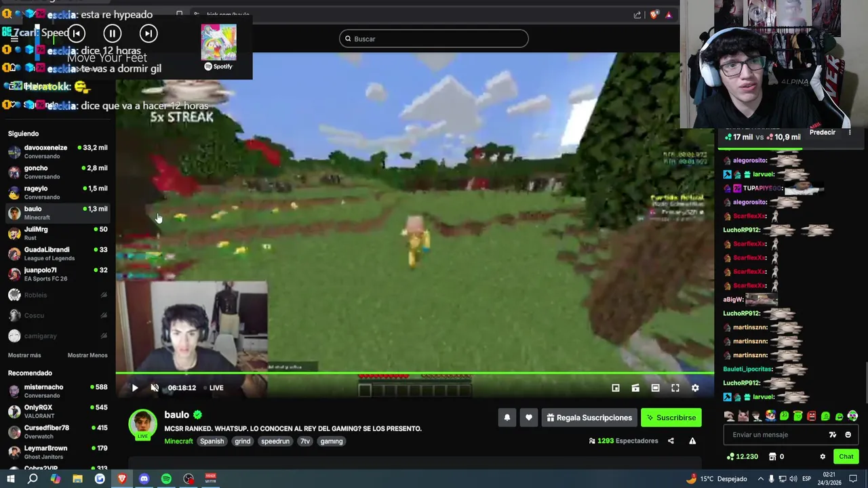Open File Explorer from the taskbar
Screen dimensions: 868x488
point(77,479)
